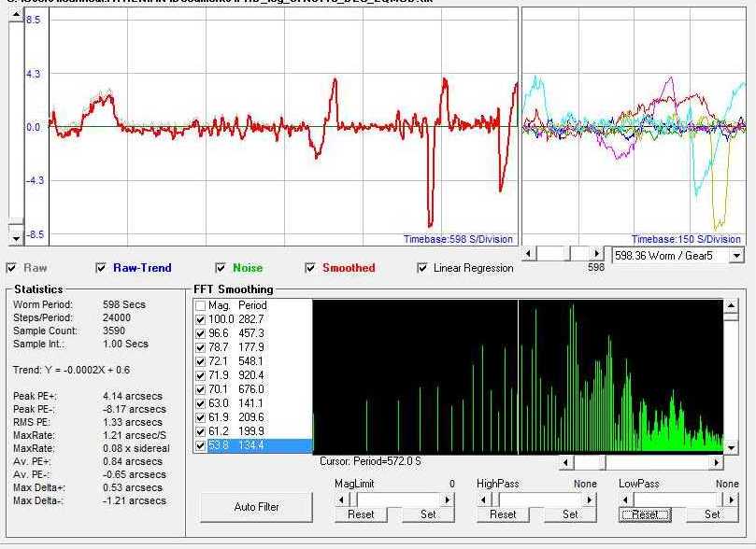Click the Cursor: Period=572.0 S readout
The height and width of the screenshot is (549, 756).
click(370, 461)
